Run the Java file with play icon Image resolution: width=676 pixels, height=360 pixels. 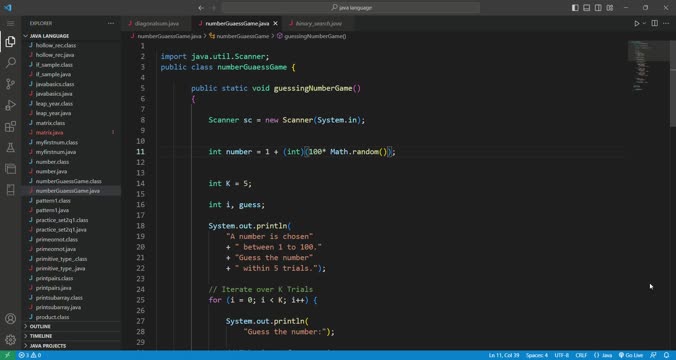[636, 23]
